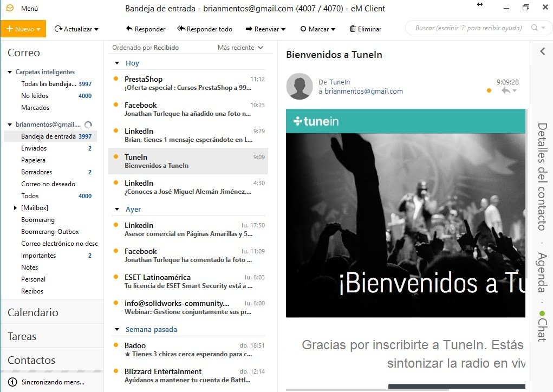
Task: Click the search magnifier icon
Action: click(535, 28)
